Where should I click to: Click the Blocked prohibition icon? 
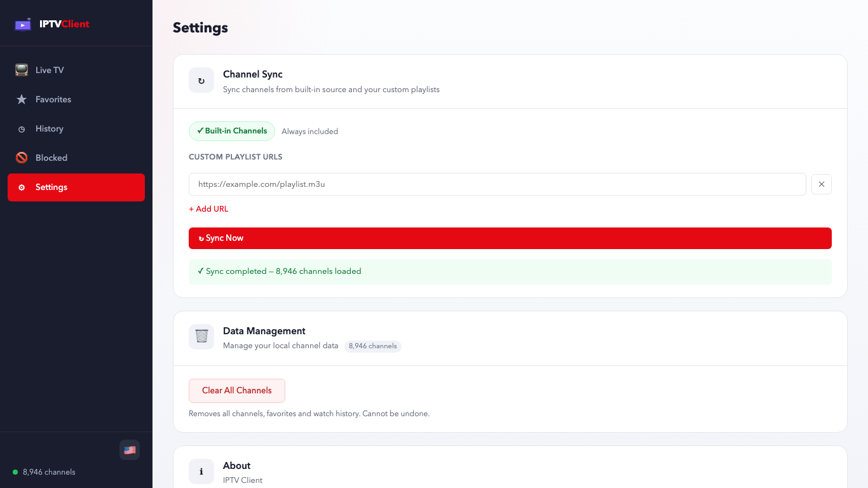coord(22,158)
